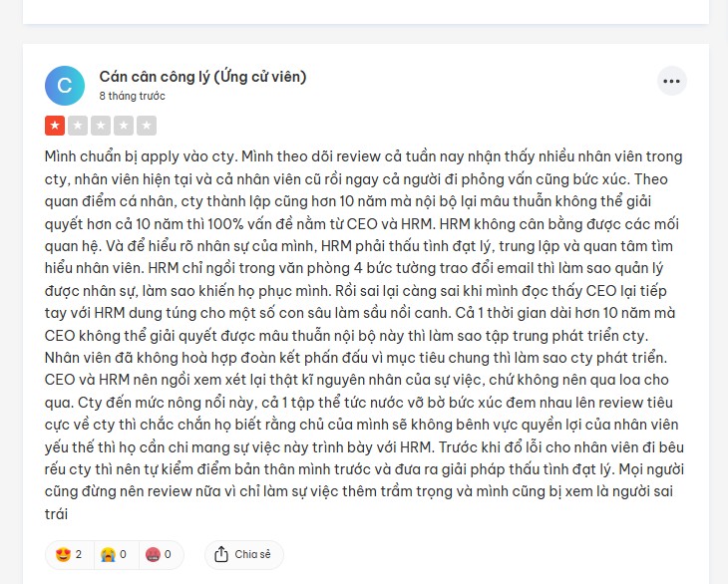React with the heart-eyes emoji

[63, 554]
